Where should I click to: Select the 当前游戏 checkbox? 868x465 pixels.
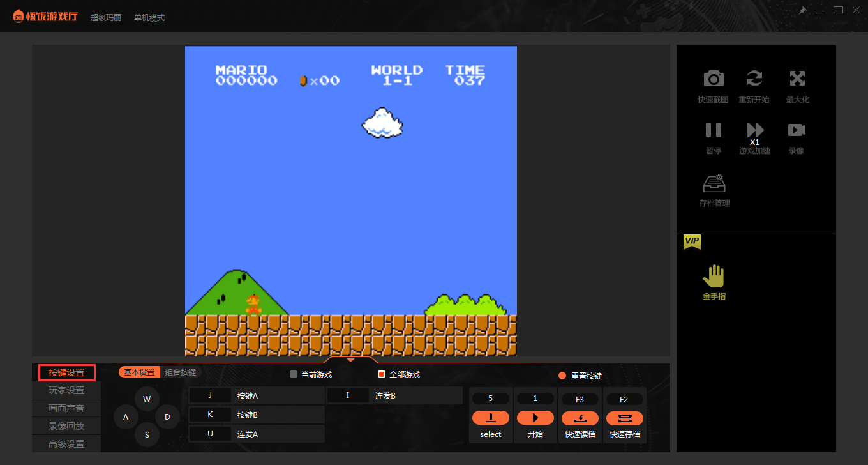coord(294,374)
